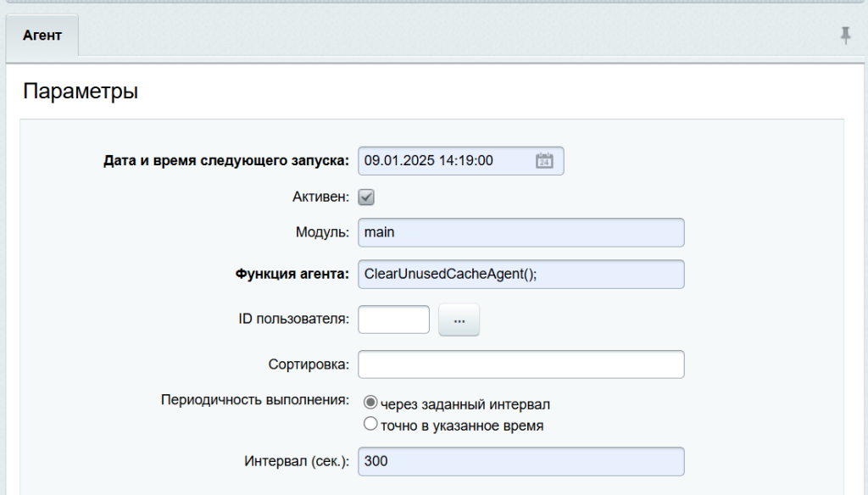Click the Функция агента input with ClearUnusedCacheAgent
The image size is (868, 495).
[x=521, y=274]
